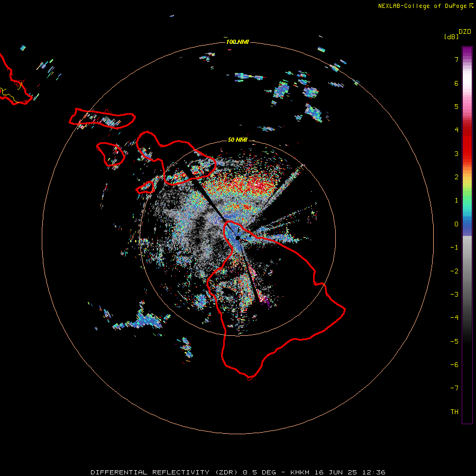Click the 2 value on the color scale
This screenshot has width=476, height=476.
tap(456, 177)
